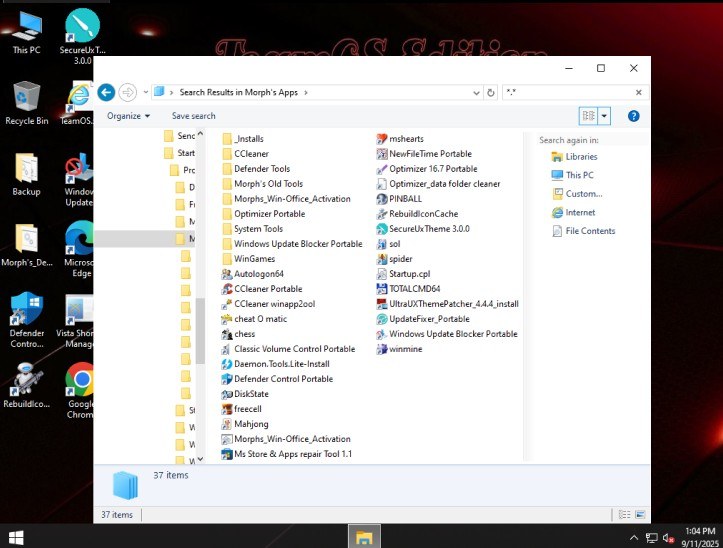Select This PC desktop icon
Viewport: 723px width, 548px height.
pos(26,32)
